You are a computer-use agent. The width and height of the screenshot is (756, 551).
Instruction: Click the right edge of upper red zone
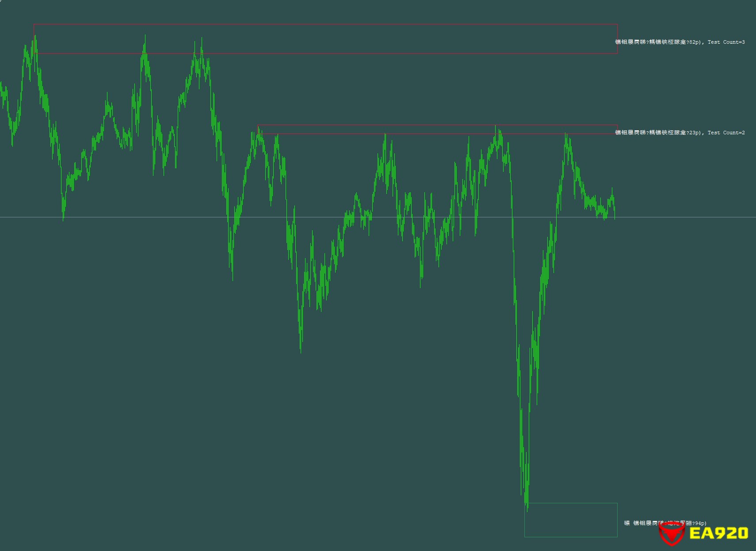pyautogui.click(x=617, y=39)
